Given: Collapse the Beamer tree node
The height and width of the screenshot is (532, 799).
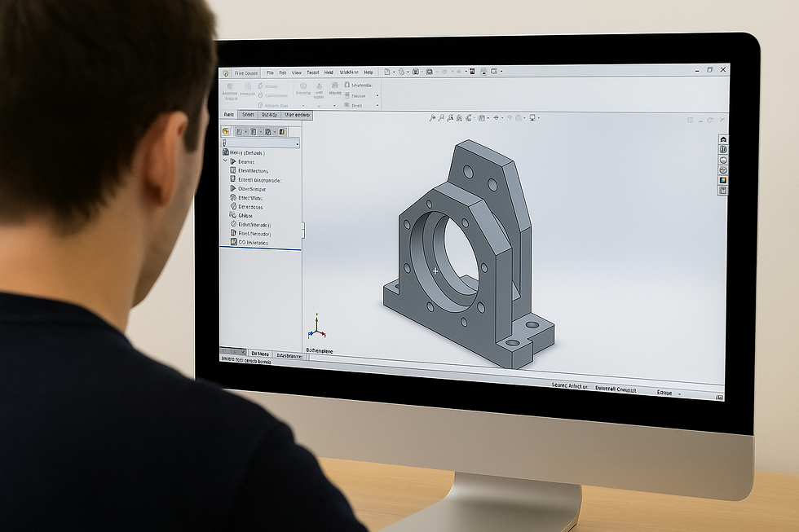Looking at the screenshot, I should pos(226,160).
